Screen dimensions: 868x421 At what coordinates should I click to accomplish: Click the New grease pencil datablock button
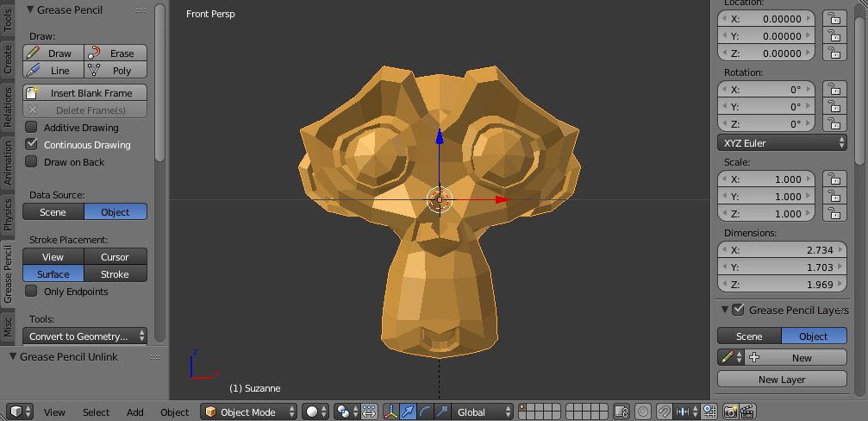pos(796,357)
